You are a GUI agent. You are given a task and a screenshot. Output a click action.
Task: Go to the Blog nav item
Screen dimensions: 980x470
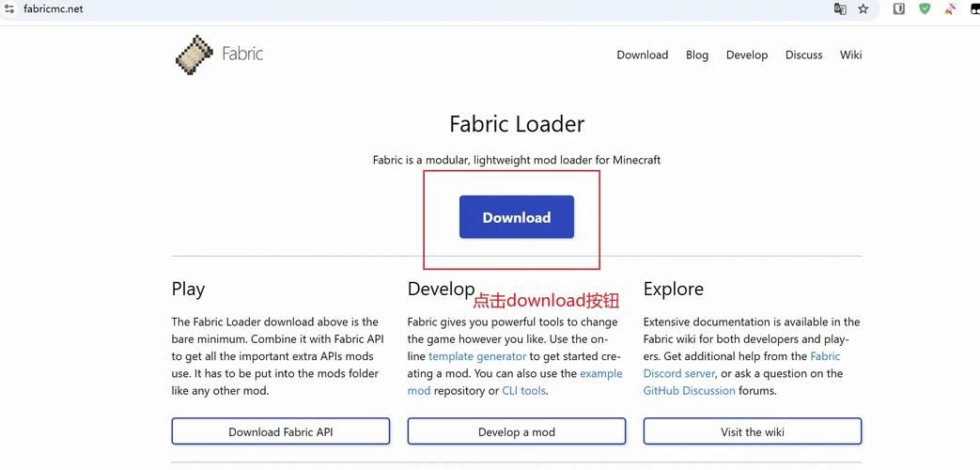pyautogui.click(x=697, y=55)
